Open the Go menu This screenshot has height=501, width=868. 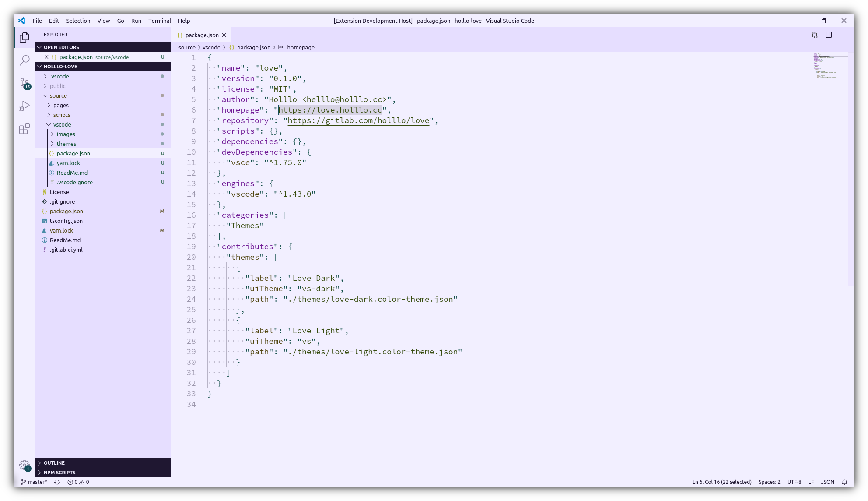tap(121, 21)
